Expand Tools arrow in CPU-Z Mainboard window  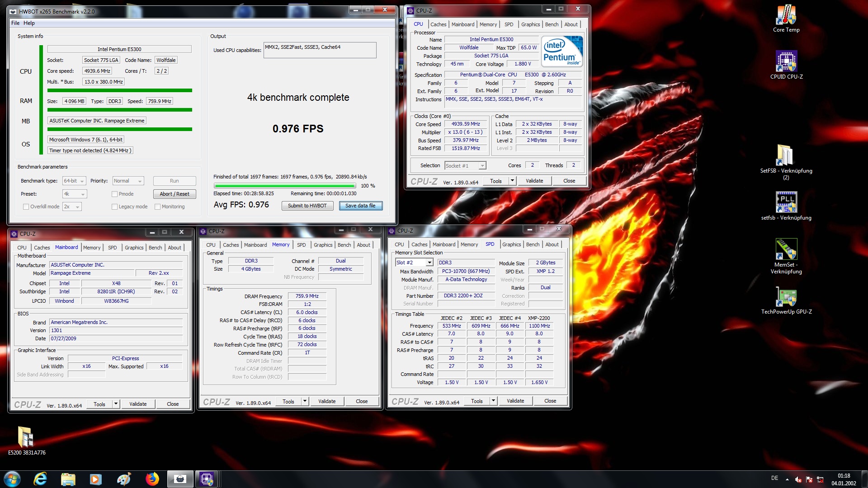116,404
